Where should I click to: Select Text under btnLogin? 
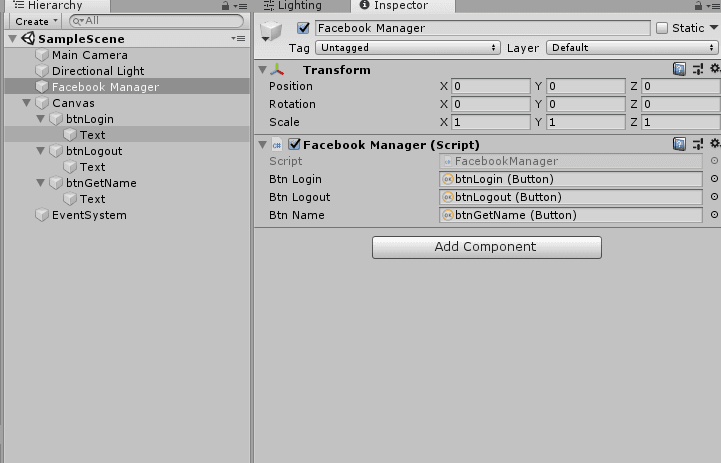127,135
